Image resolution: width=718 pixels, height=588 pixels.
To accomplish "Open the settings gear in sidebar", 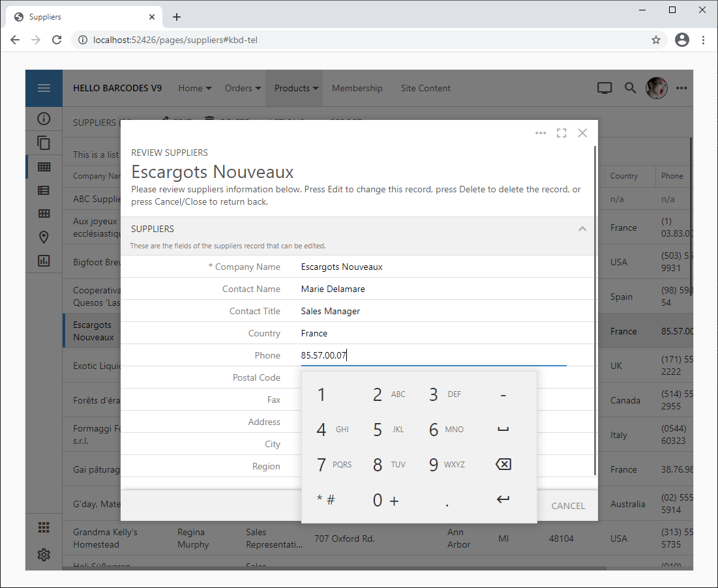I will (44, 554).
